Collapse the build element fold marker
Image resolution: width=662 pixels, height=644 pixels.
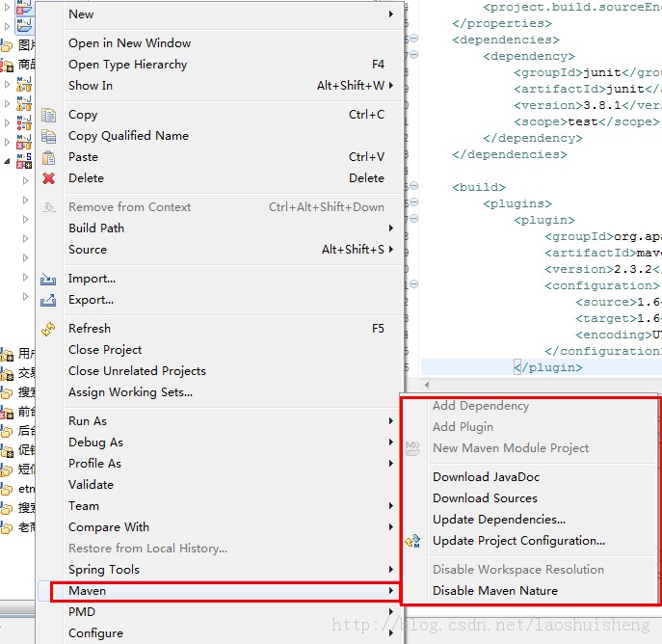(x=414, y=185)
